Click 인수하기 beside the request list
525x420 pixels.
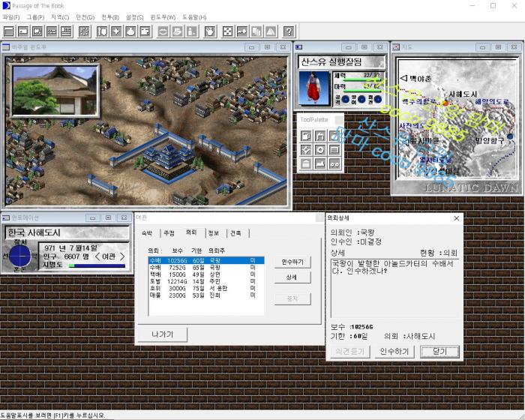[x=292, y=262]
